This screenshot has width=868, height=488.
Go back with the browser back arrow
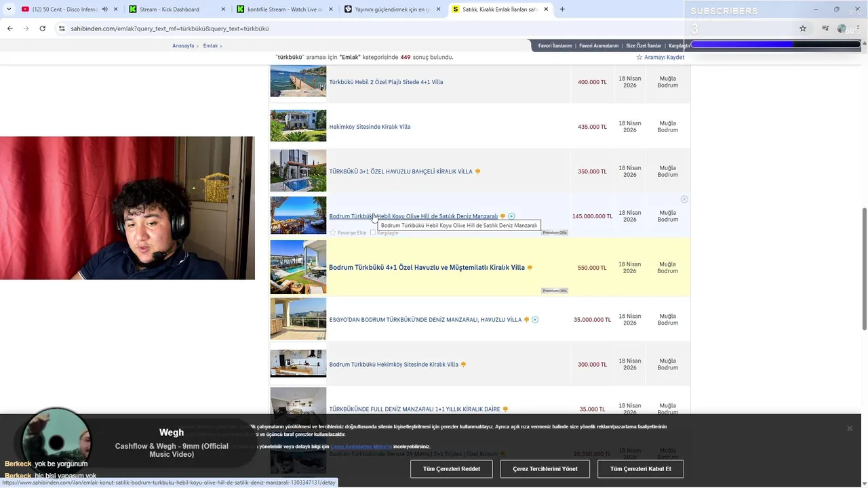click(9, 28)
